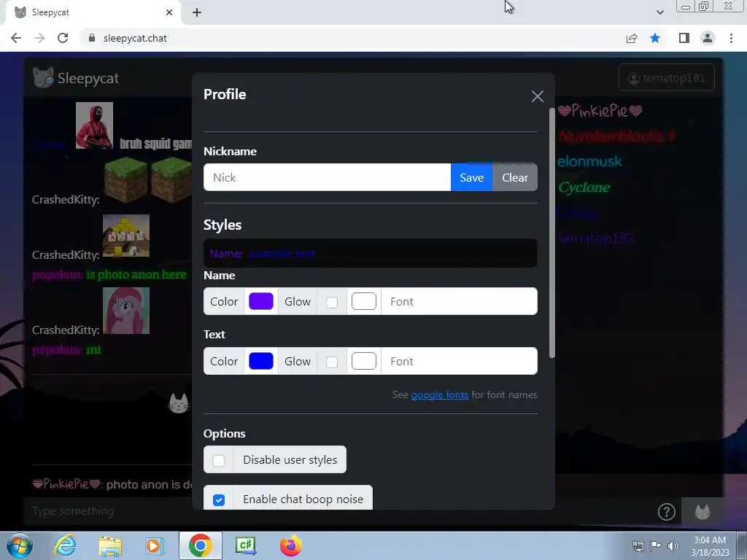Click the cat send button icon
This screenshot has width=747, height=560.
pos(703,512)
